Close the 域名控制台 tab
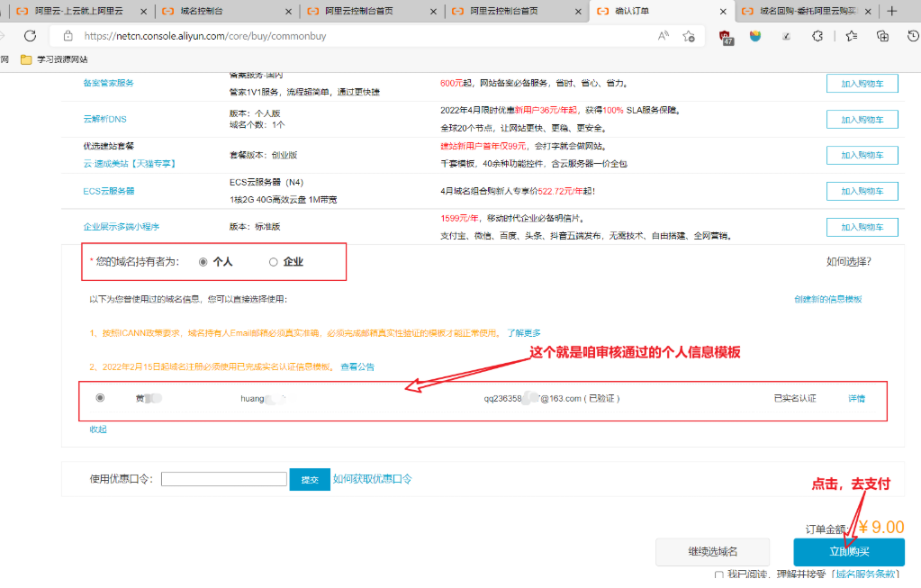This screenshot has width=921, height=588. tap(288, 11)
